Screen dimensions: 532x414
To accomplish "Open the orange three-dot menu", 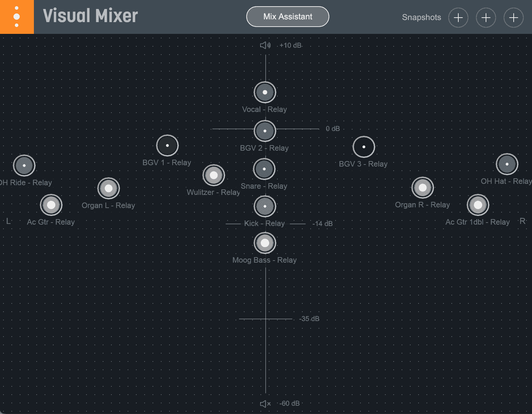I will (x=17, y=17).
